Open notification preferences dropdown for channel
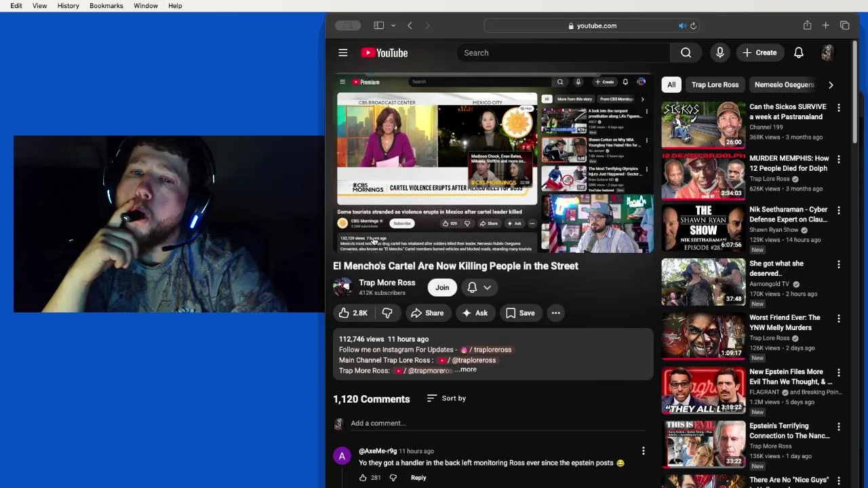 point(479,287)
